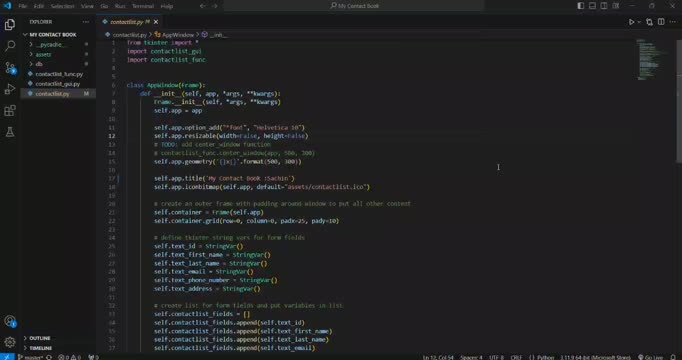Run the Python file with play button
Screen dimensions: 682x360
(632, 22)
